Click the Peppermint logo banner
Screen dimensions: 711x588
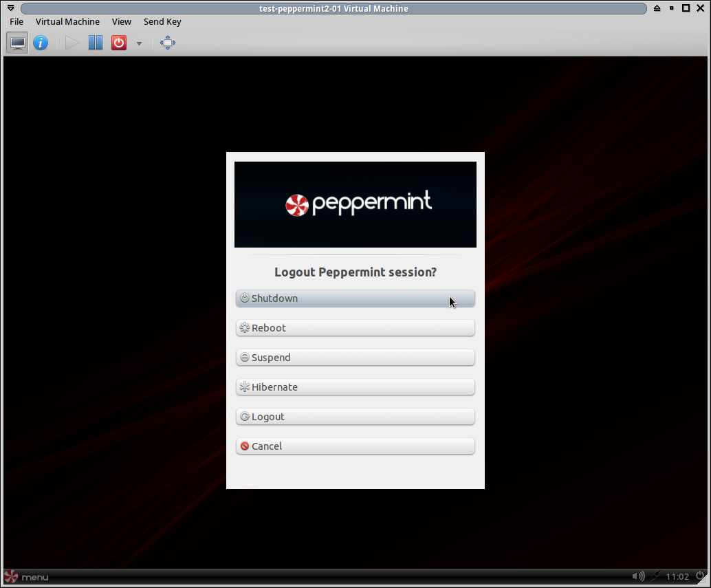pyautogui.click(x=355, y=204)
